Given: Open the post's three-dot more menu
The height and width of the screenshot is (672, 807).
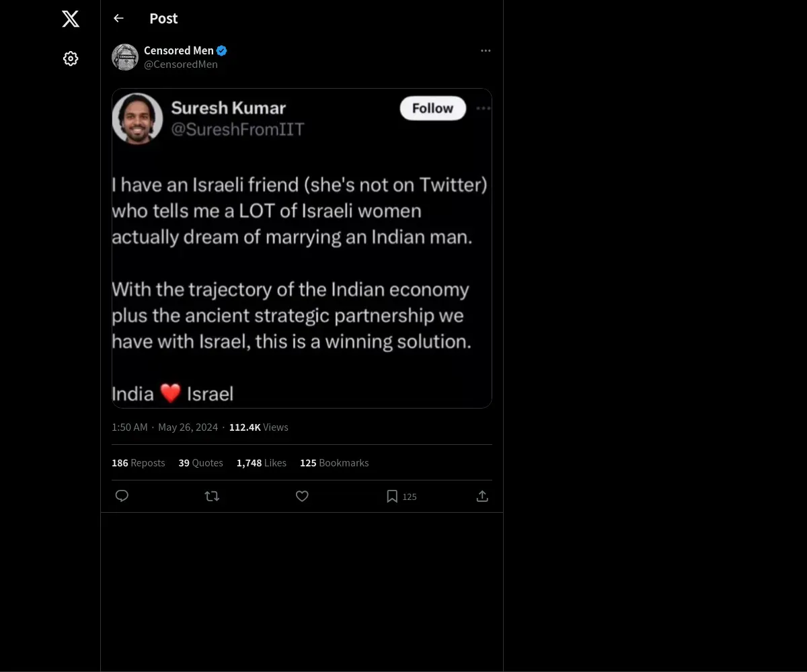Looking at the screenshot, I should point(486,50).
